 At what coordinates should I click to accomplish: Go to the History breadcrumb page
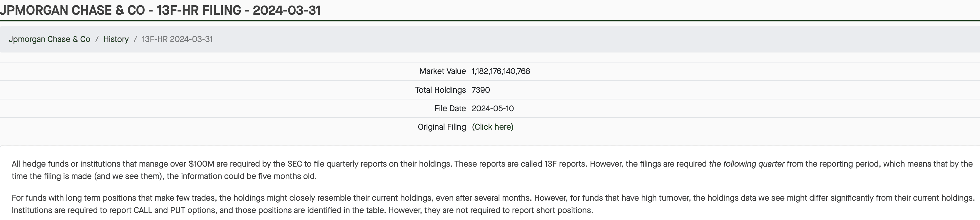tap(116, 39)
